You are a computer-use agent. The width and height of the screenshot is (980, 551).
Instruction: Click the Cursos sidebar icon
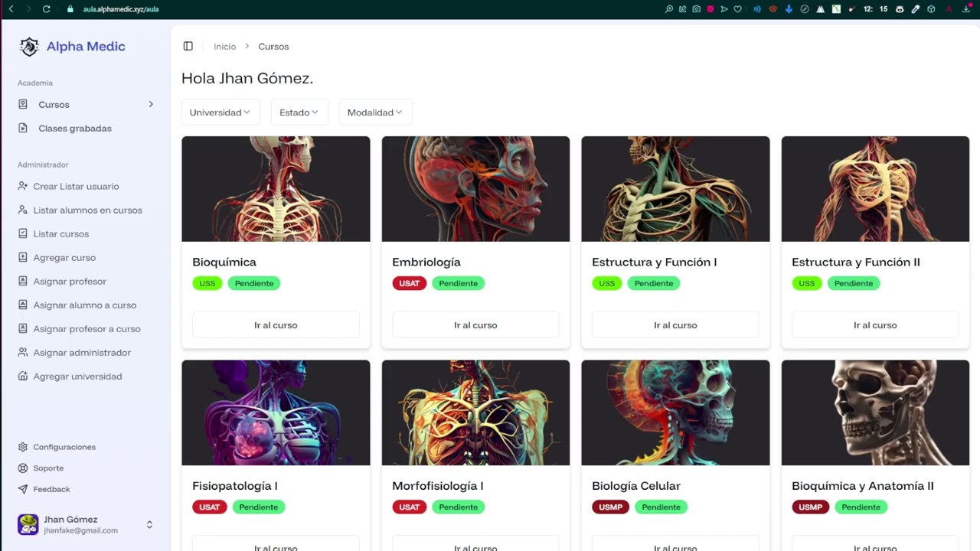[x=23, y=104]
